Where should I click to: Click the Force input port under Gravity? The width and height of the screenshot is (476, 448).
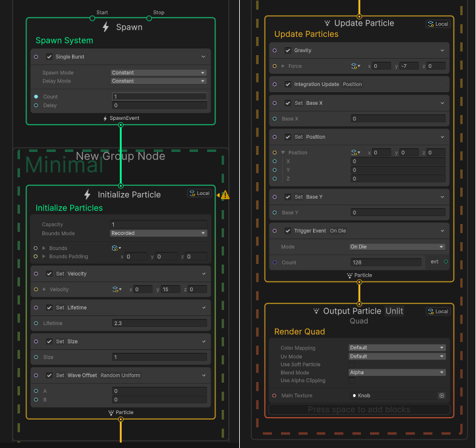click(x=274, y=66)
